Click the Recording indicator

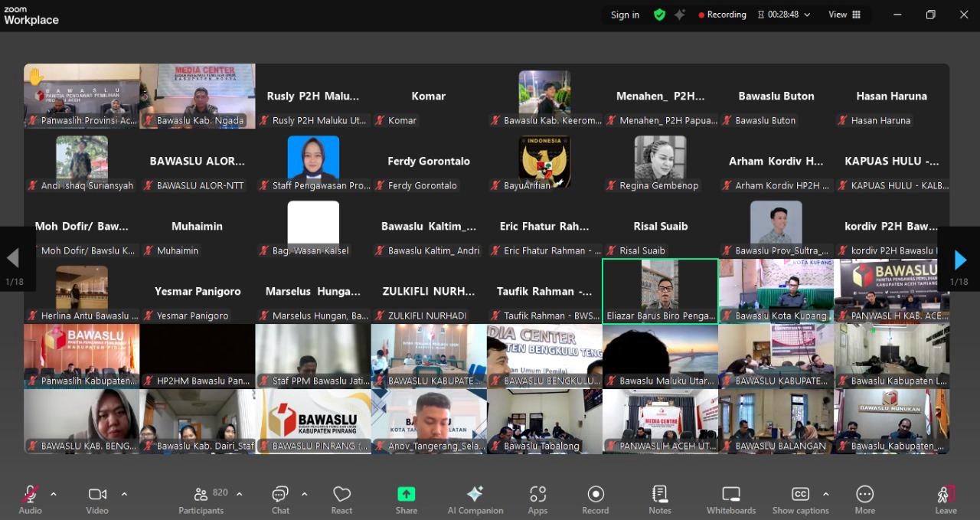click(722, 15)
